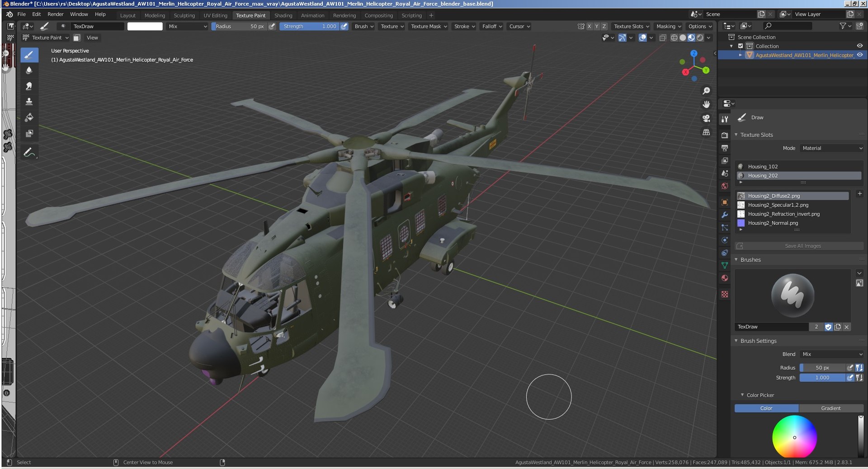Screen dimensions: 868x469
Task: Open the Options popover
Action: pos(699,26)
